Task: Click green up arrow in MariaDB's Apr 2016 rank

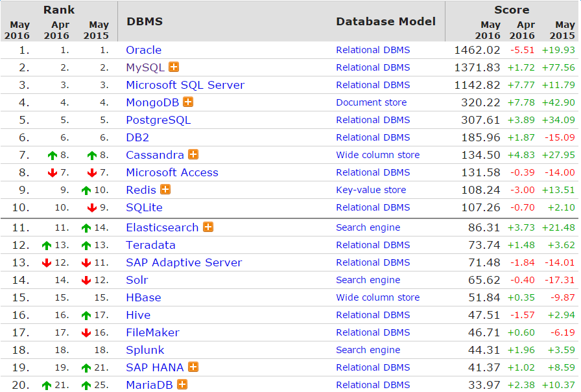Action: pyautogui.click(x=47, y=386)
